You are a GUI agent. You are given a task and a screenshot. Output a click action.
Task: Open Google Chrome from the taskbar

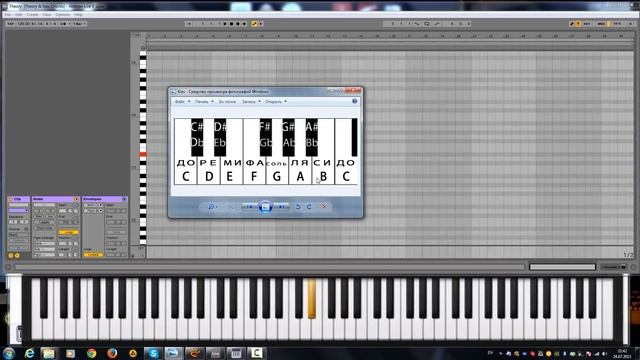(91, 353)
